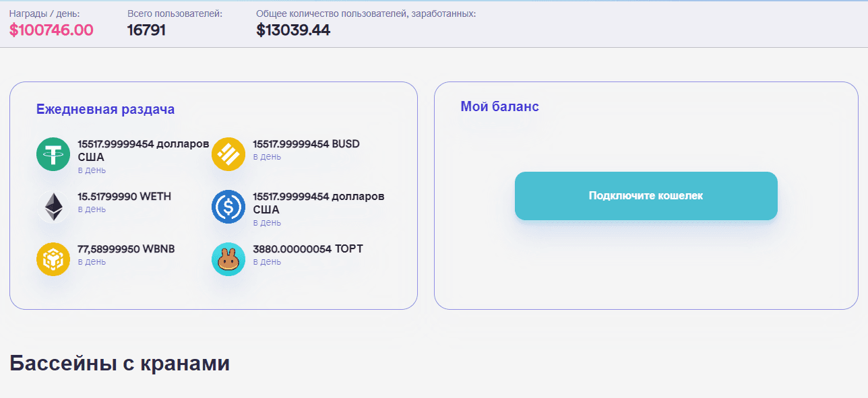Click the blue USDC dollar coin icon

click(228, 207)
